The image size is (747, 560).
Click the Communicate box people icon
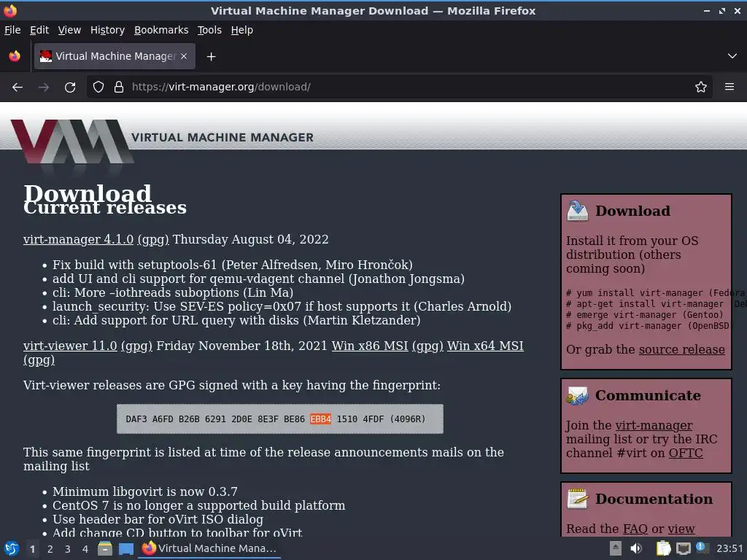coord(578,395)
